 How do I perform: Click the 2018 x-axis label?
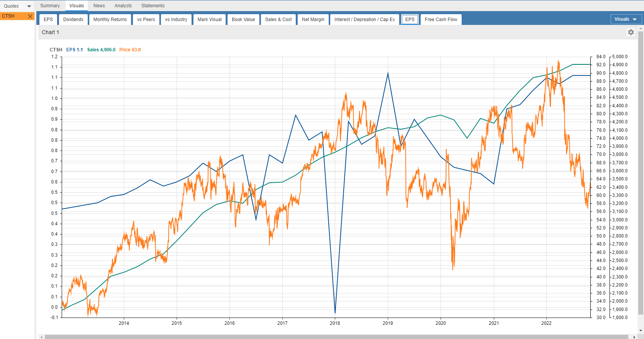335,323
